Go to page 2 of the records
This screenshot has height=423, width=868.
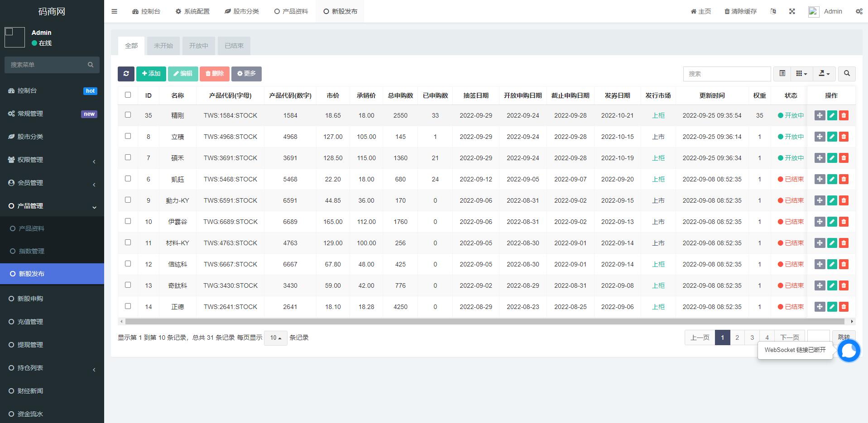(x=737, y=337)
